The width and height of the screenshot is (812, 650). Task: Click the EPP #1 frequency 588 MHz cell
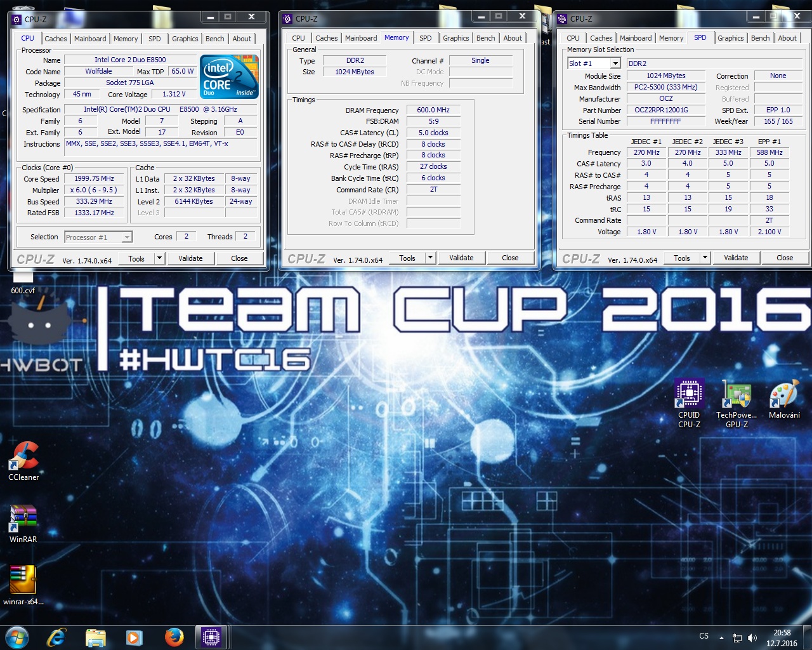(x=769, y=152)
